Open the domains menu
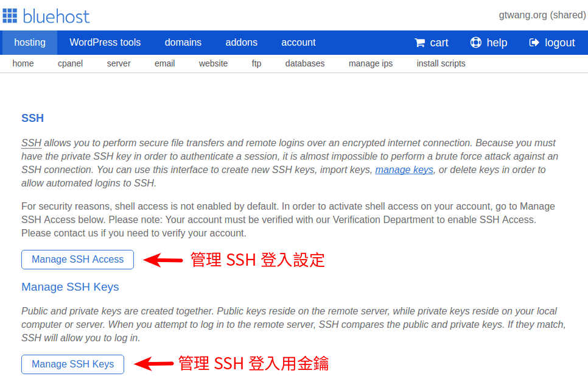Screen dimensions: 588x376 tap(183, 43)
